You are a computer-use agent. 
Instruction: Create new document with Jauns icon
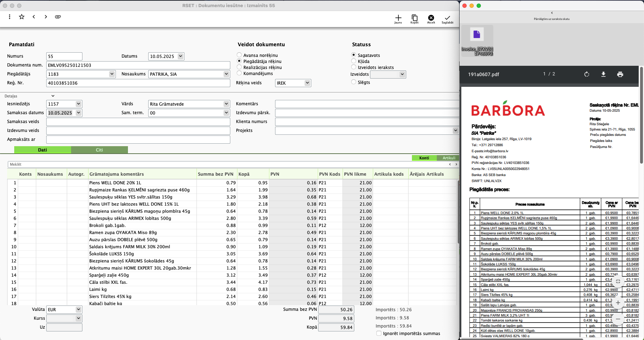pyautogui.click(x=398, y=18)
